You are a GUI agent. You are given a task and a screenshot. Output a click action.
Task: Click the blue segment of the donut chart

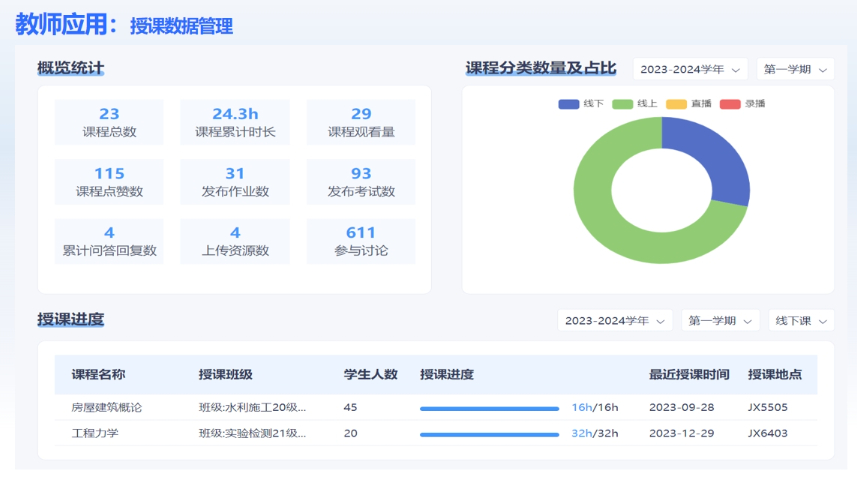coord(720,160)
